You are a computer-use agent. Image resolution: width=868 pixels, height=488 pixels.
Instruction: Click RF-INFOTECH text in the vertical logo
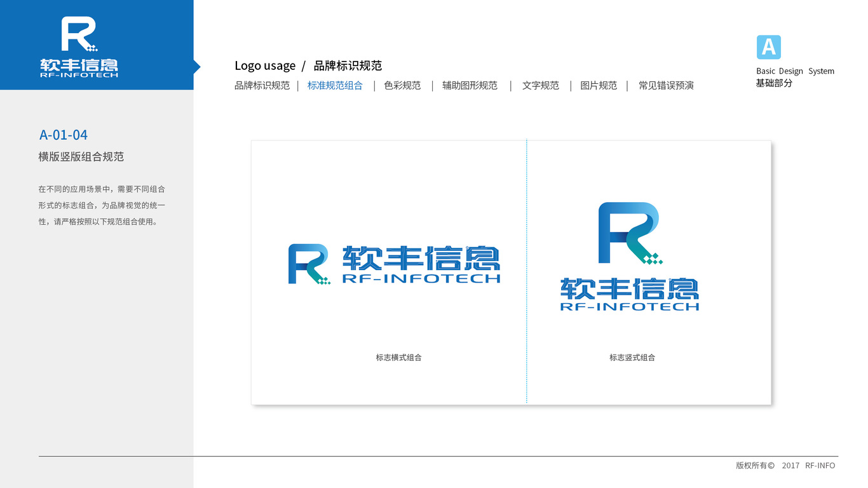pos(630,307)
